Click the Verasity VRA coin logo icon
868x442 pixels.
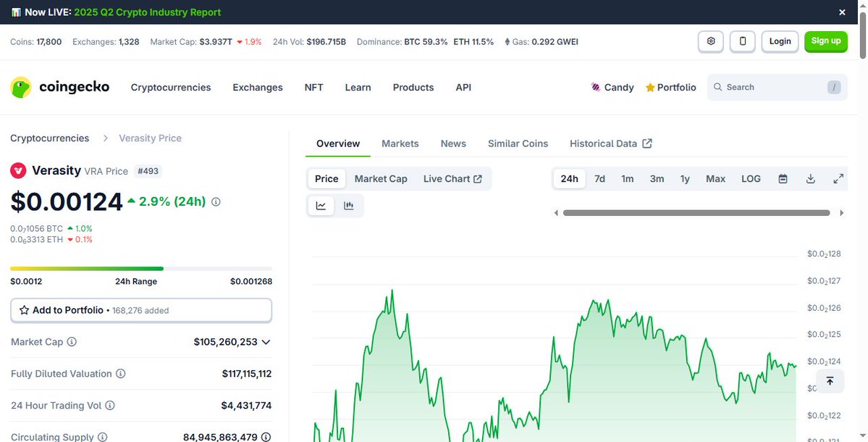click(x=18, y=170)
